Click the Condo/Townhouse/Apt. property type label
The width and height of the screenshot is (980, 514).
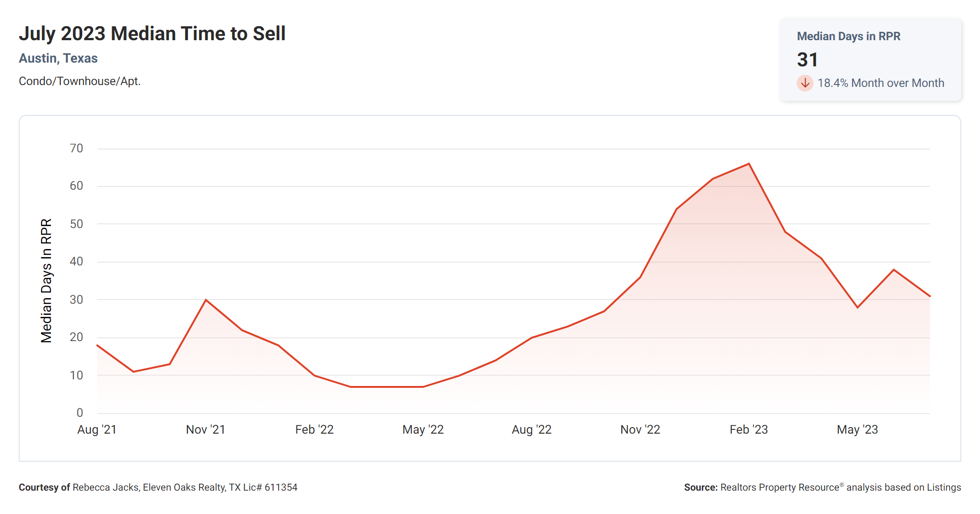79,81
